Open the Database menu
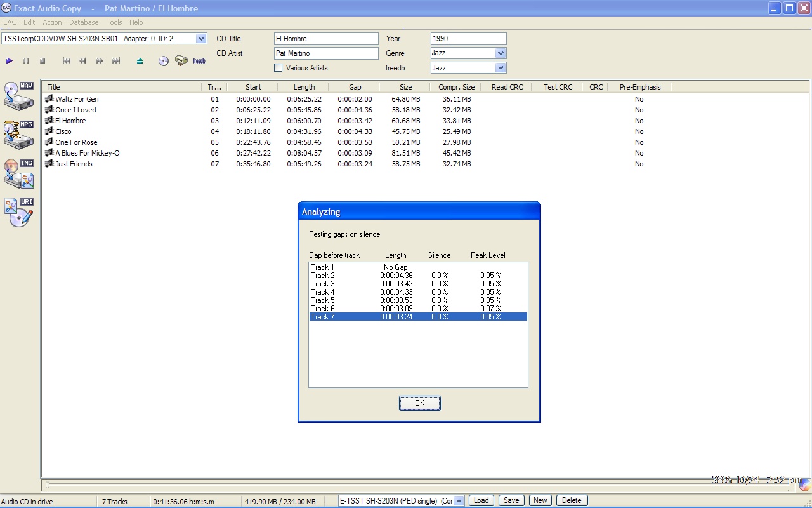 (84, 22)
